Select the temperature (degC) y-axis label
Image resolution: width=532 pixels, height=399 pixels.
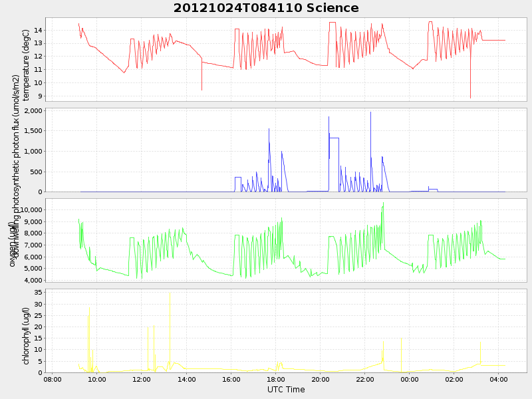point(26,65)
